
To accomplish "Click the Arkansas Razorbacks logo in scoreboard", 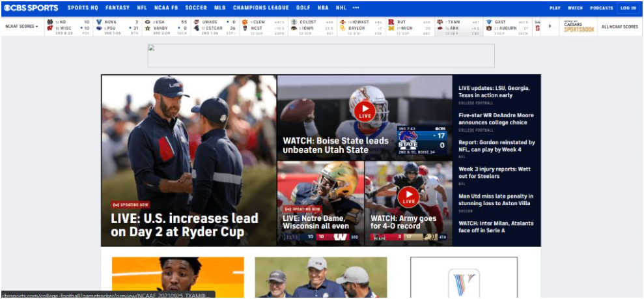I will [440, 29].
